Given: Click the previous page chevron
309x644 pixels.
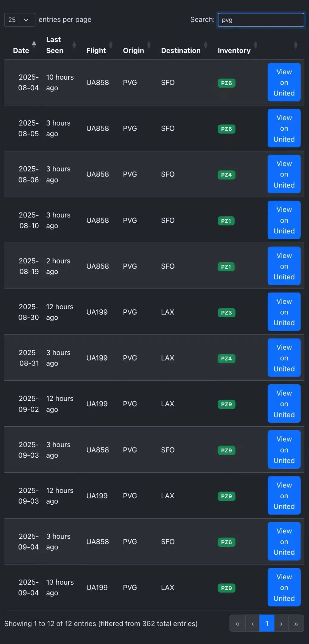Looking at the screenshot, I should click(252, 623).
